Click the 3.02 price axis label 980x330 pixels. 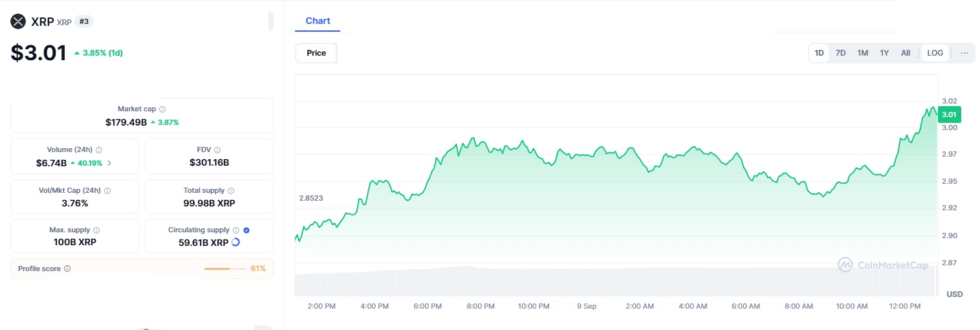pyautogui.click(x=949, y=101)
